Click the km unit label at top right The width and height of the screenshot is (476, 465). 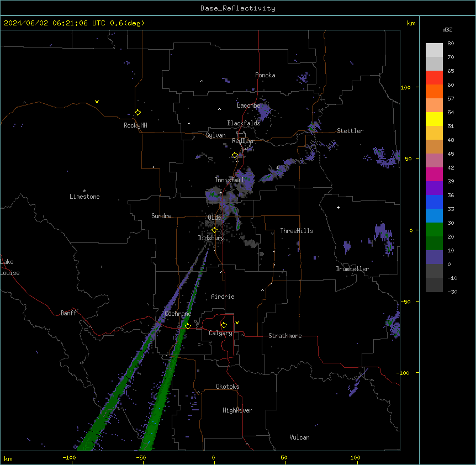point(411,23)
